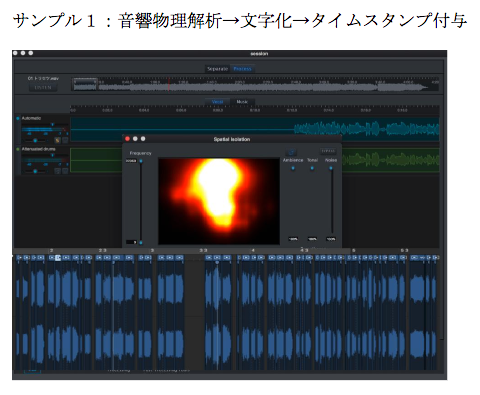
Task: Click the Frequency upper limit value field
Action: click(131, 161)
